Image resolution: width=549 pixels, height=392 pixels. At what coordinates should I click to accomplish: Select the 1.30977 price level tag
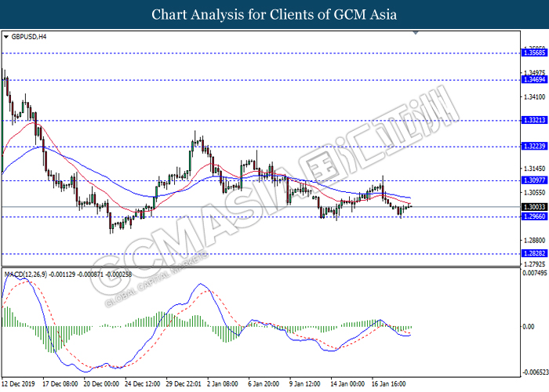click(535, 180)
